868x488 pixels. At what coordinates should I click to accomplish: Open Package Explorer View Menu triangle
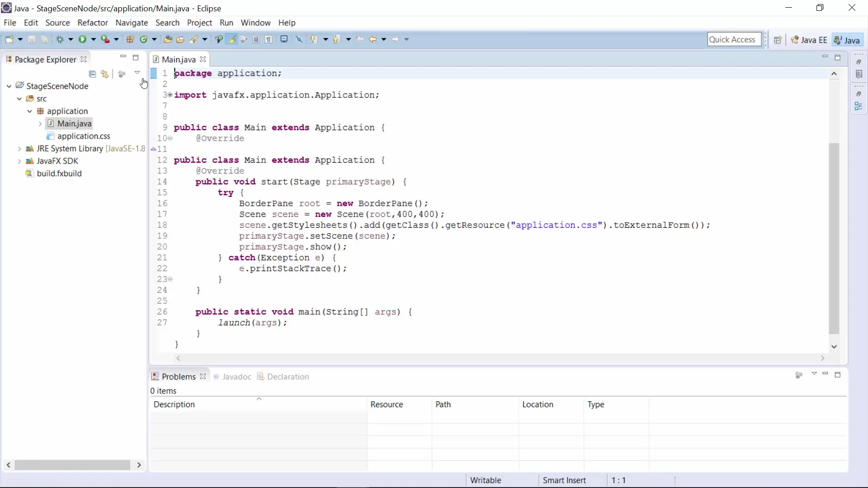pyautogui.click(x=137, y=73)
